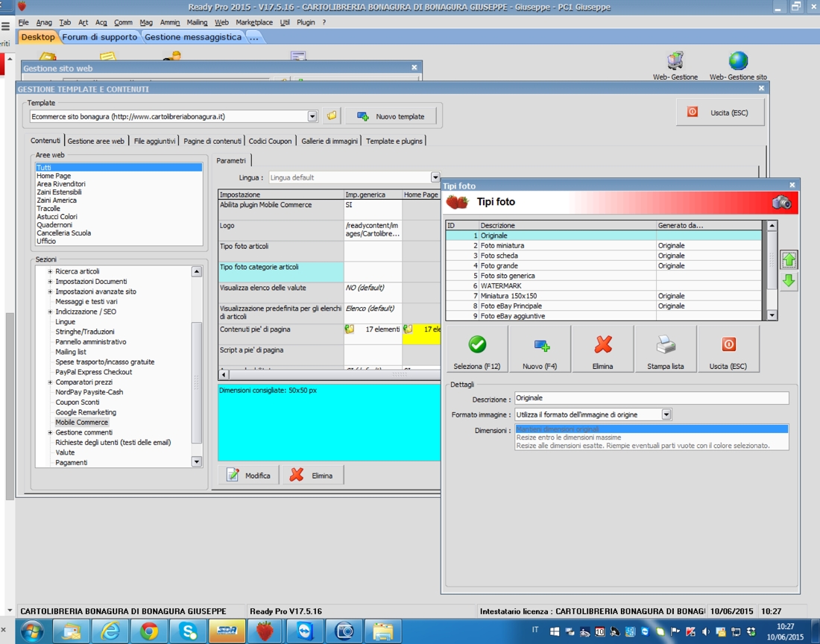Switch to the Forum di supporto tab

coord(99,37)
